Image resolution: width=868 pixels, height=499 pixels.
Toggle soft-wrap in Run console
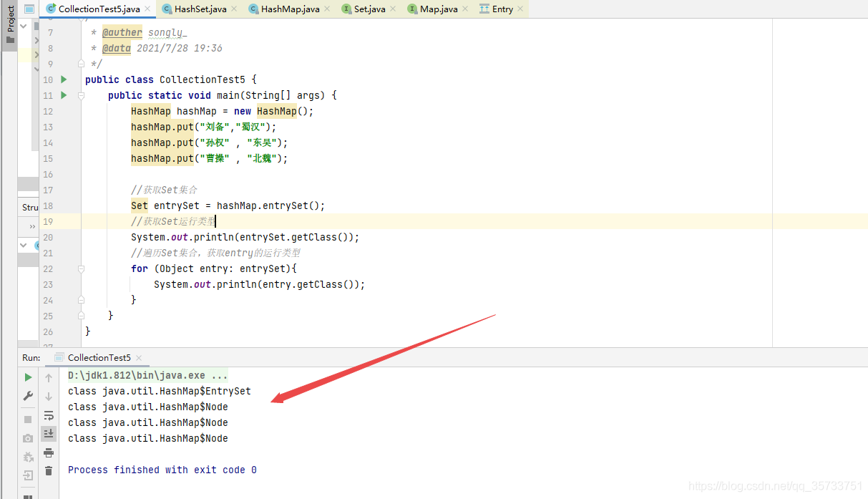coord(49,415)
